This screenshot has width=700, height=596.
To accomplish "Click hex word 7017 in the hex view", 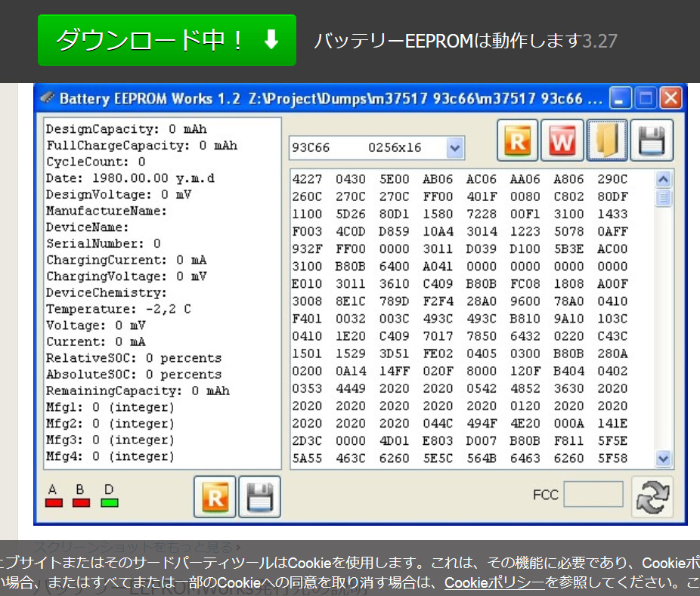I will (438, 336).
